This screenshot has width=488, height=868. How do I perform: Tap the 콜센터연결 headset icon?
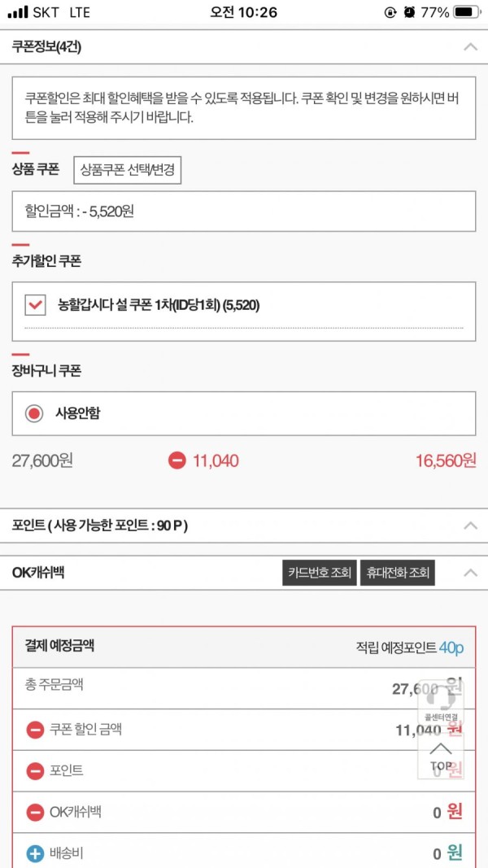point(441,700)
